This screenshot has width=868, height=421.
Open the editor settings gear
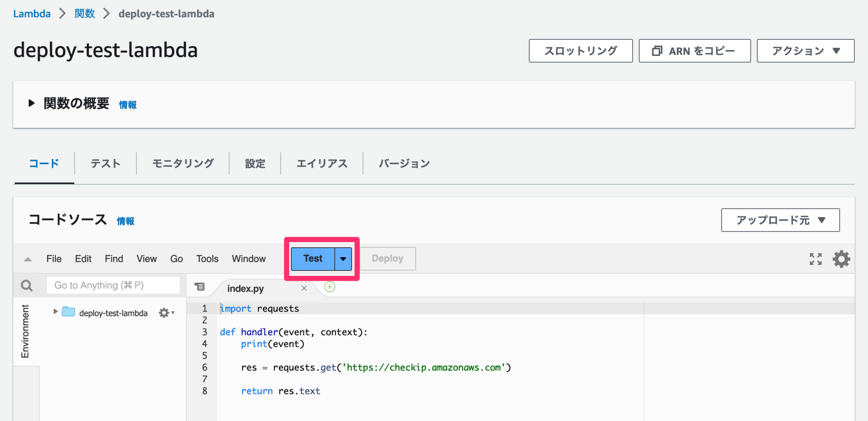841,259
